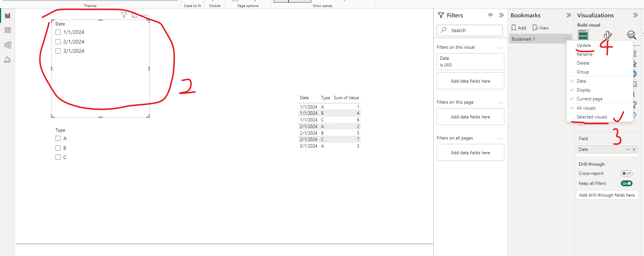The width and height of the screenshot is (644, 256).
Task: Click Add data fields under page filters
Action: (470, 117)
